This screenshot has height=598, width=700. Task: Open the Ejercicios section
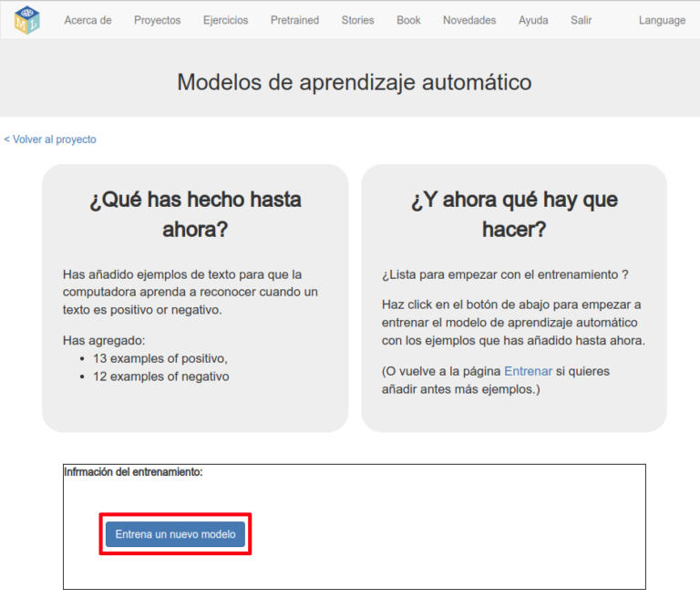[225, 20]
